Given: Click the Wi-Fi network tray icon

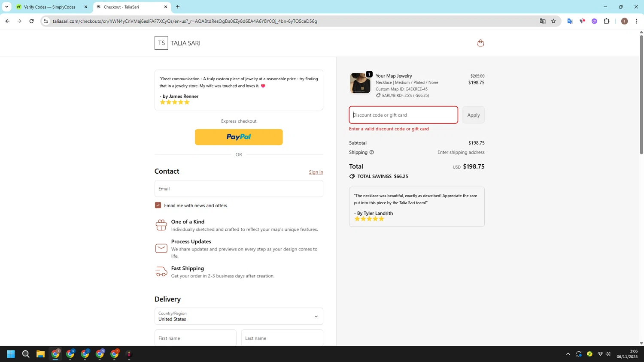Looking at the screenshot, I should [x=600, y=354].
